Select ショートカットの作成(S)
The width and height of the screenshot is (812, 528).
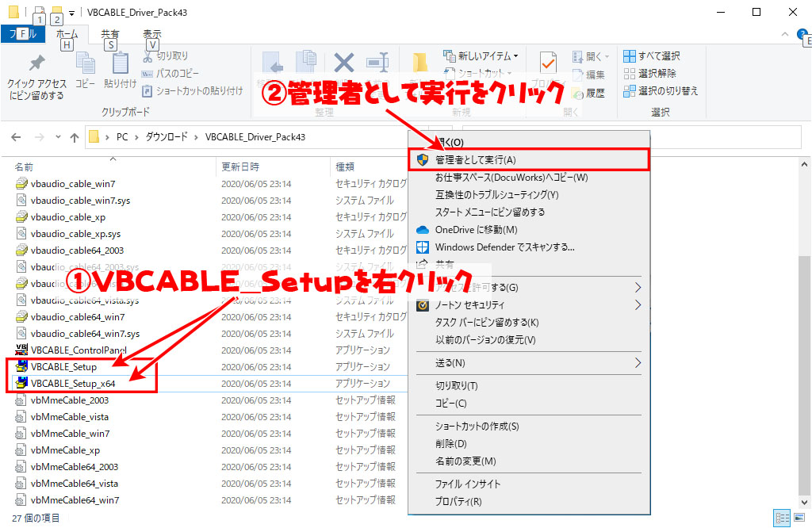coord(529,427)
